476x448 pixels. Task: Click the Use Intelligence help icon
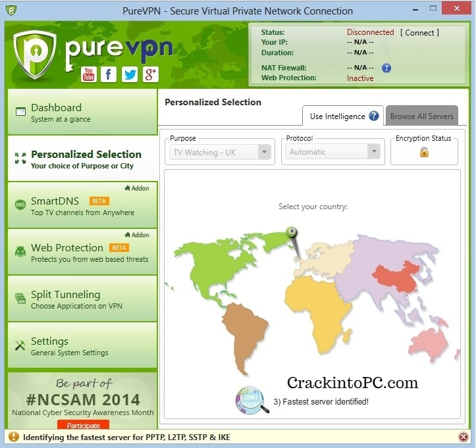point(374,116)
